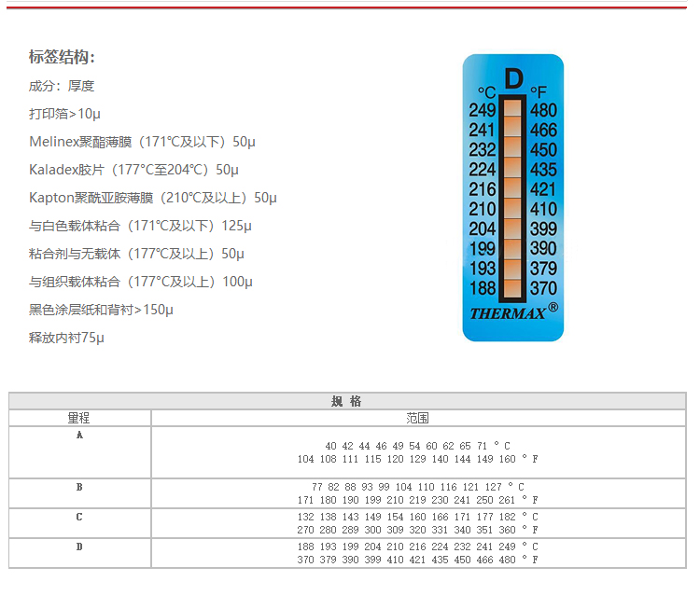Click the 規格 table header
This screenshot has width=700, height=609.
tap(347, 401)
